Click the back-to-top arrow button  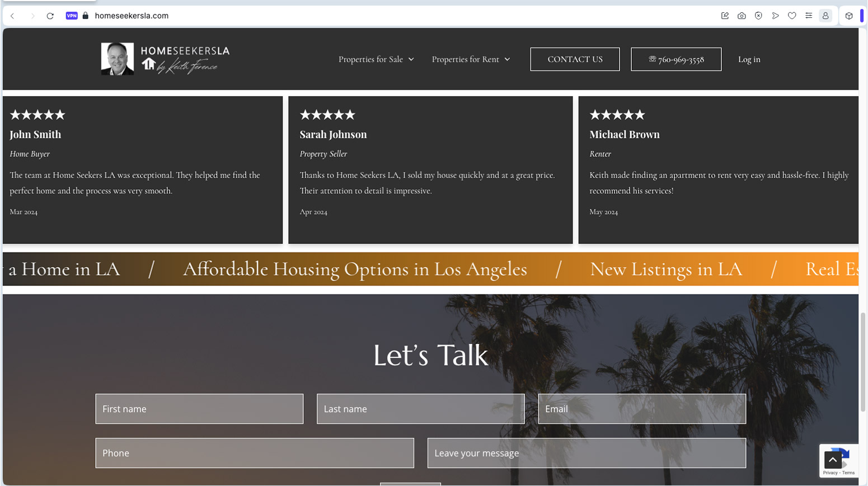833,460
